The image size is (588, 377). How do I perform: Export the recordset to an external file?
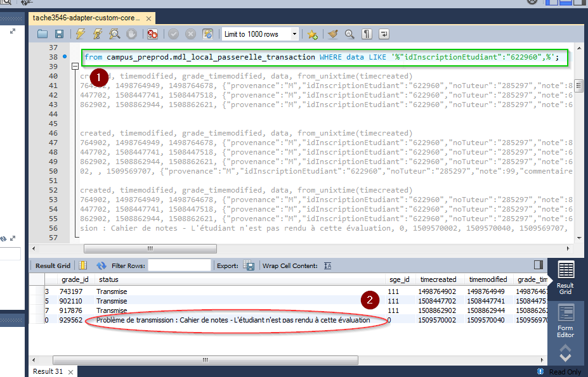pos(249,265)
